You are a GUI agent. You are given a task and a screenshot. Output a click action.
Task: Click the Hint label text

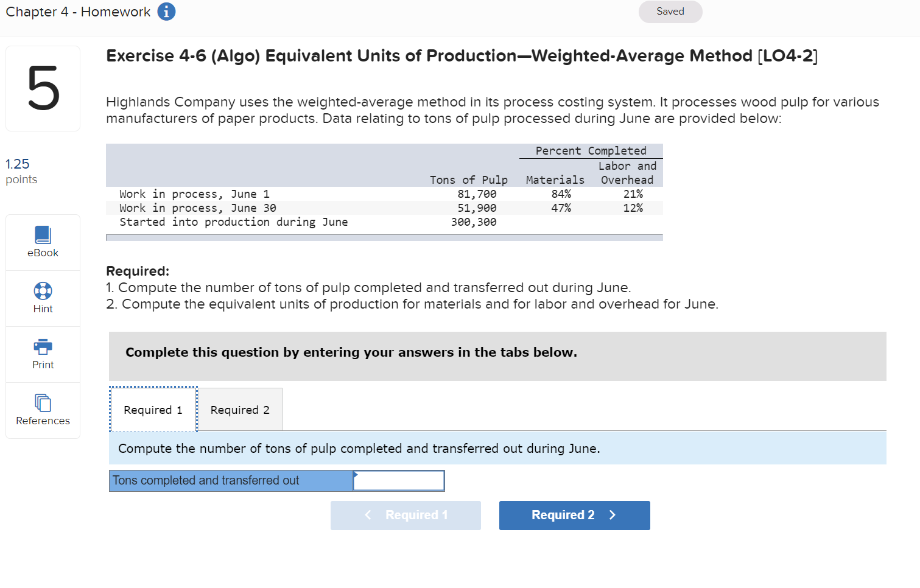pos(42,308)
